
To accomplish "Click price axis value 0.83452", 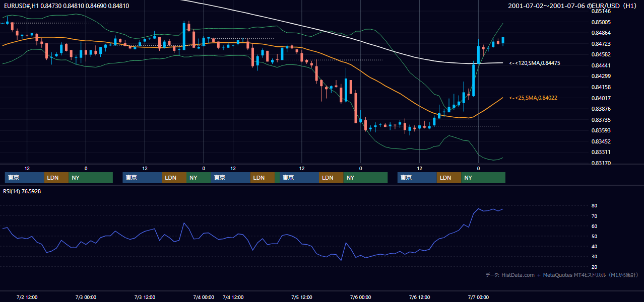I will 601,141.
